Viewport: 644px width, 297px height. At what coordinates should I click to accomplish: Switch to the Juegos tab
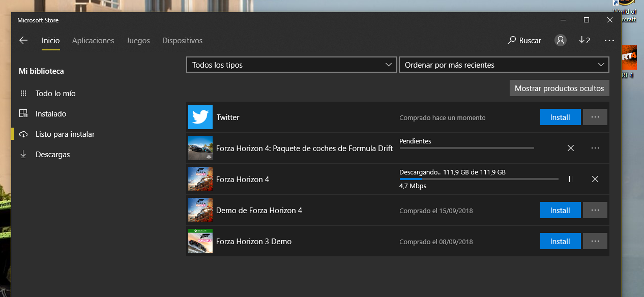[x=138, y=41]
